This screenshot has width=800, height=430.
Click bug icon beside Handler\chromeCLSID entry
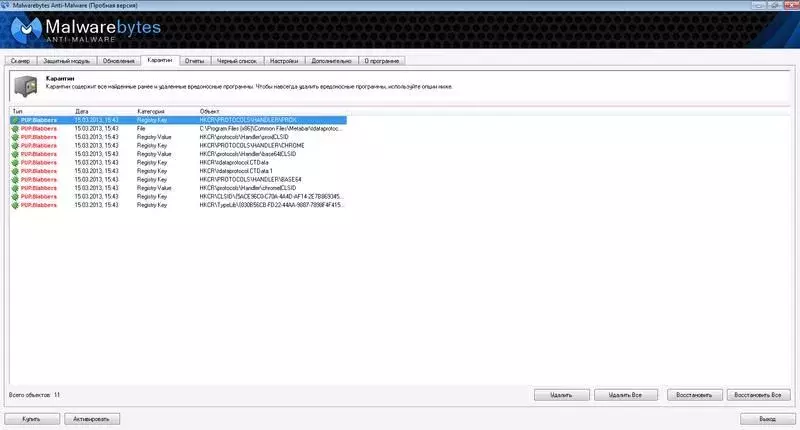(15, 188)
